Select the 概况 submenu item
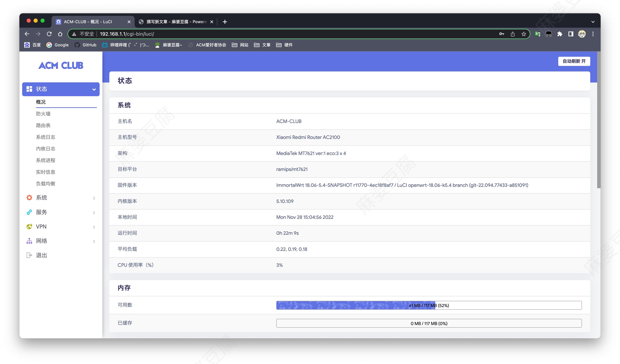The width and height of the screenshot is (620, 364). pos(41,102)
